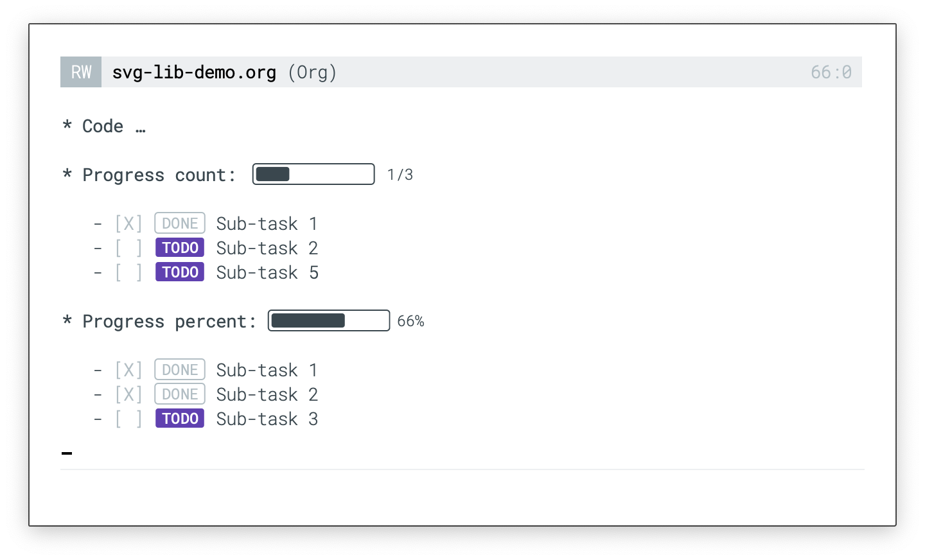Click the RW read-write status badge
Viewport: 925px width, 560px height.
81,72
